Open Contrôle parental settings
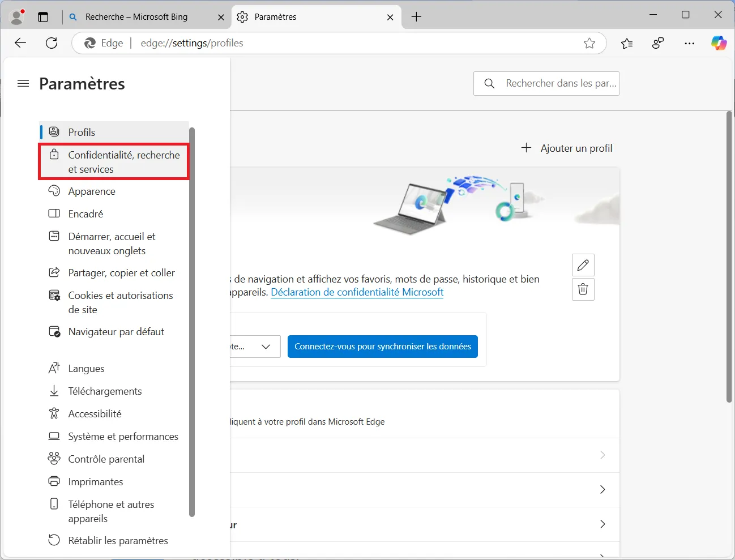 [x=114, y=459]
